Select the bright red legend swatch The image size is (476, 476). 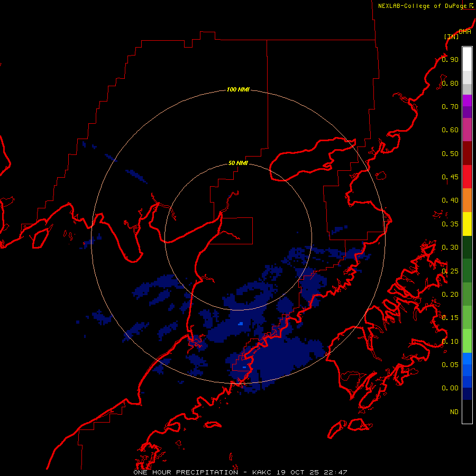click(467, 177)
